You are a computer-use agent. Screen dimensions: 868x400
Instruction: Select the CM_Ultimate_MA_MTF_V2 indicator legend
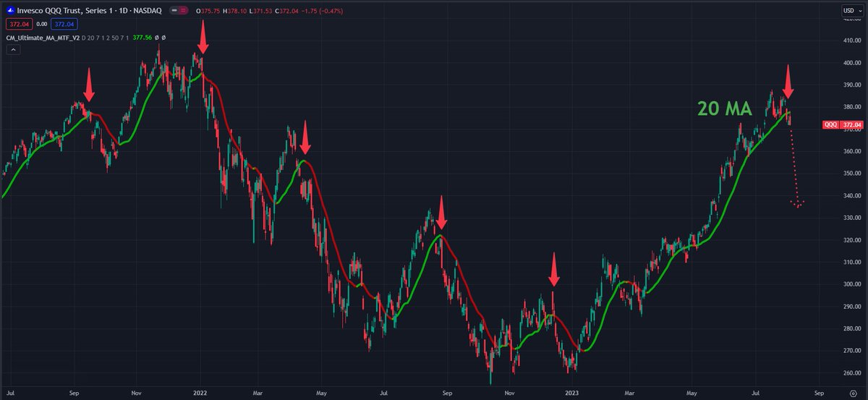point(43,37)
